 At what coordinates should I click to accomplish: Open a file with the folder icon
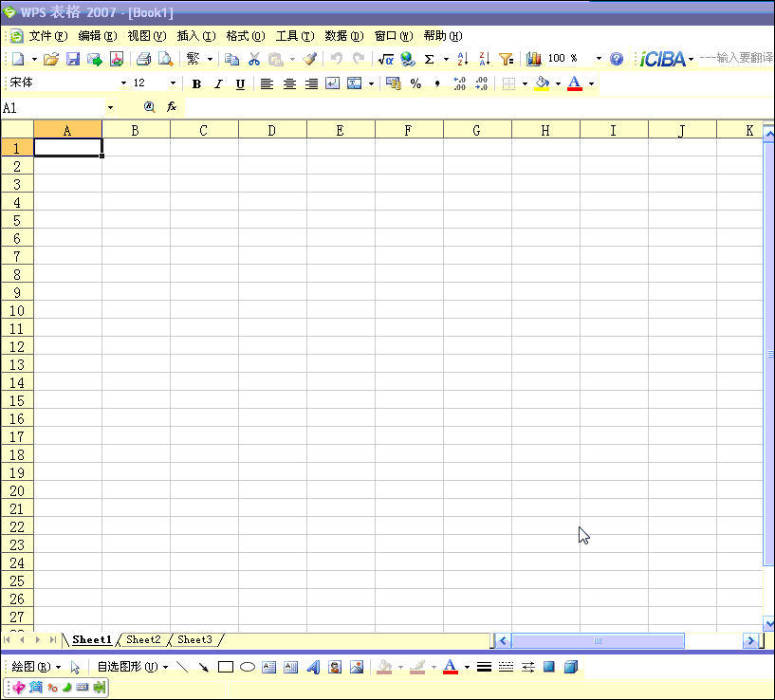pyautogui.click(x=51, y=59)
